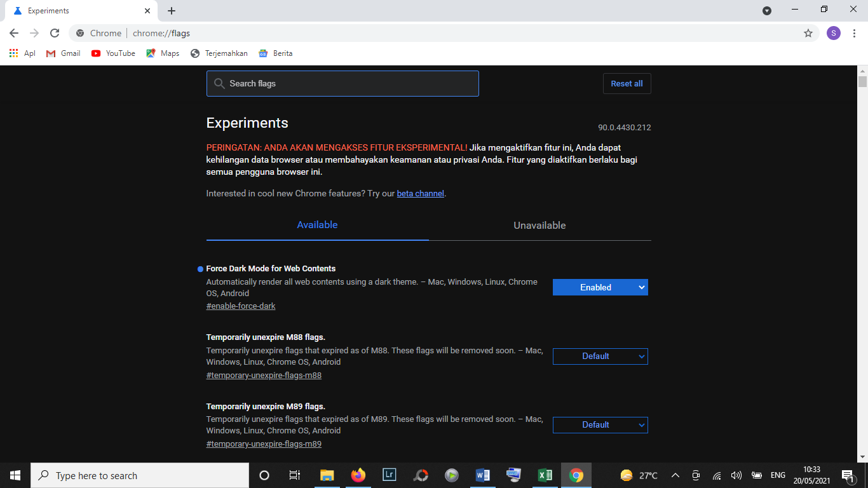Click the Experiments page heading
This screenshot has width=868, height=488.
(247, 123)
